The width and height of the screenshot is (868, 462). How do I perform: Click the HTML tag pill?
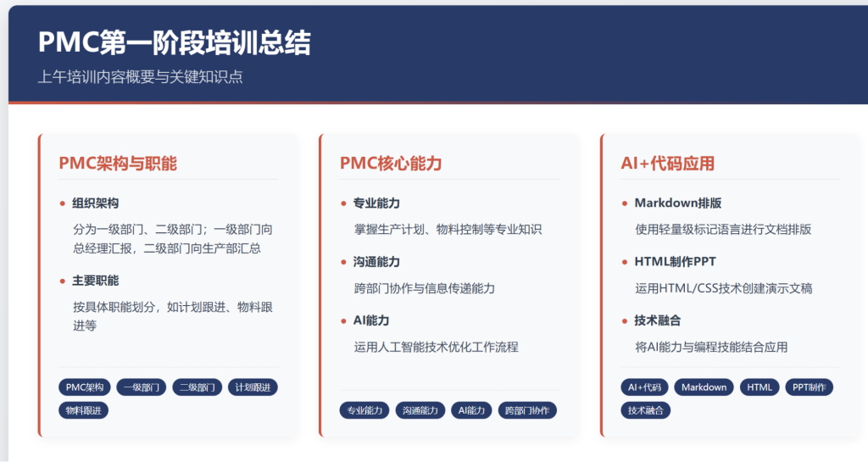(x=759, y=387)
